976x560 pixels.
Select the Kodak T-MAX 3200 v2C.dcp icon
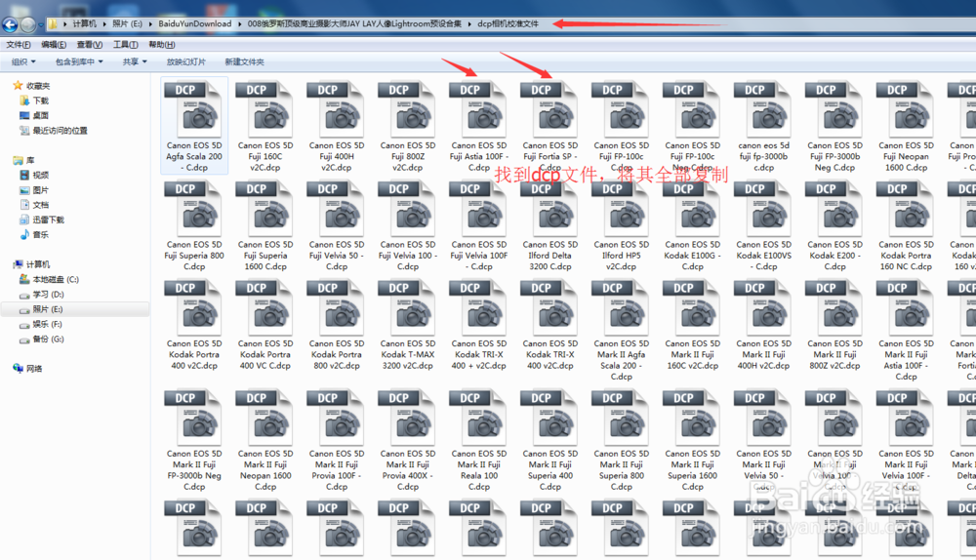coord(406,307)
